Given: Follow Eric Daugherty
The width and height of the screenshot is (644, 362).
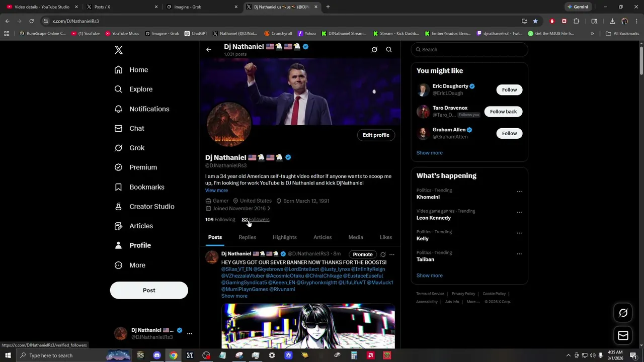Looking at the screenshot, I should point(509,90).
